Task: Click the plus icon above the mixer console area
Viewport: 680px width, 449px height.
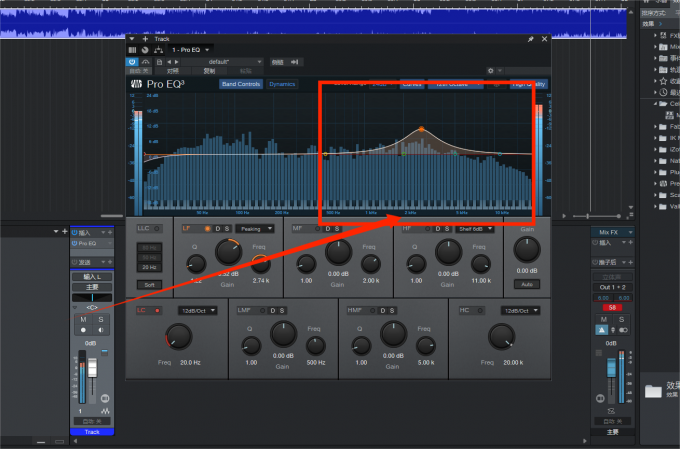Action: pos(65,231)
